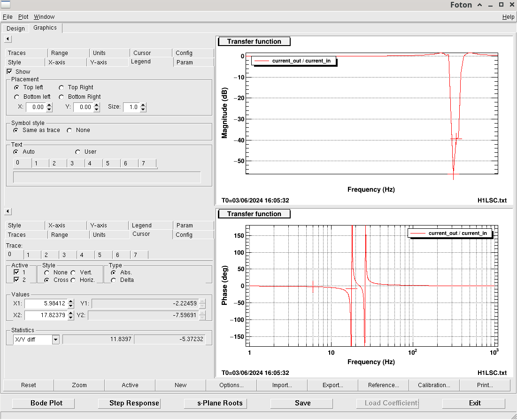This screenshot has width=517, height=420.
Task: Collapse the lower panel with the arrow button
Action: pyautogui.click(x=8, y=211)
